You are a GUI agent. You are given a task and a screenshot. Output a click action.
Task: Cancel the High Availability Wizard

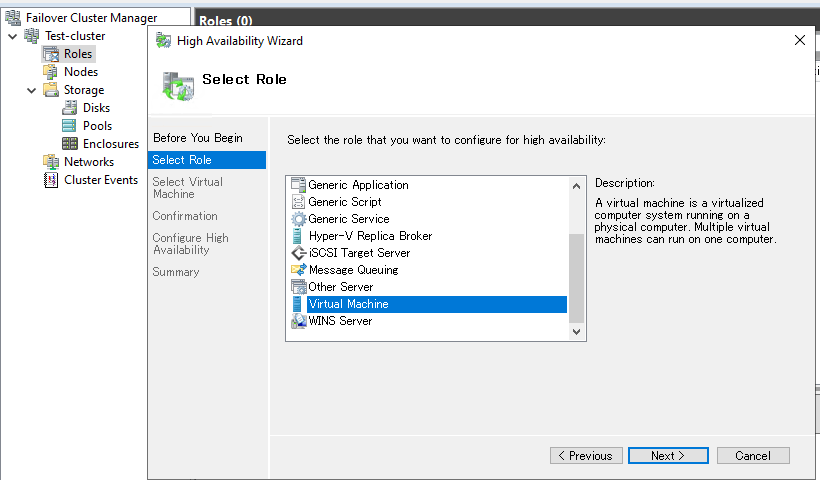point(753,455)
